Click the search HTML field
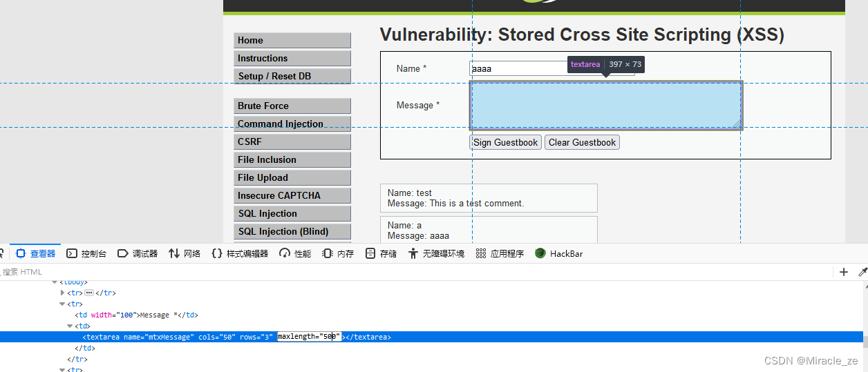The height and width of the screenshot is (372, 868). tap(415, 272)
